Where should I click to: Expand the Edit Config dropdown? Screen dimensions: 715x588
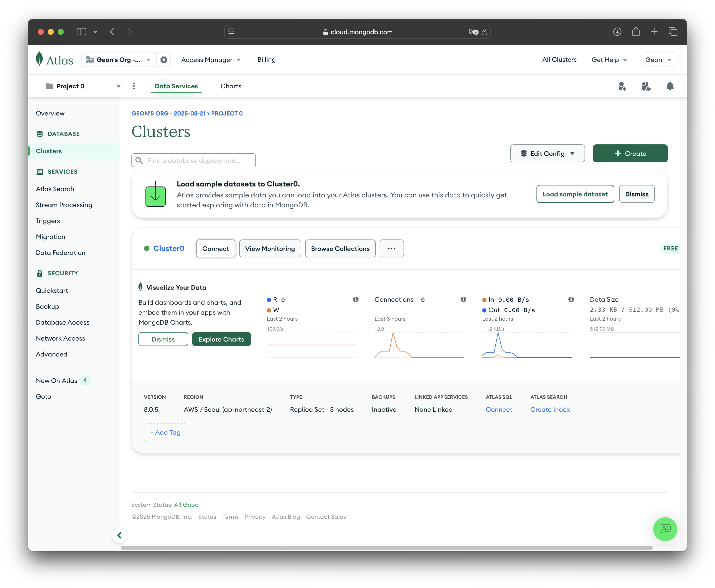[547, 153]
